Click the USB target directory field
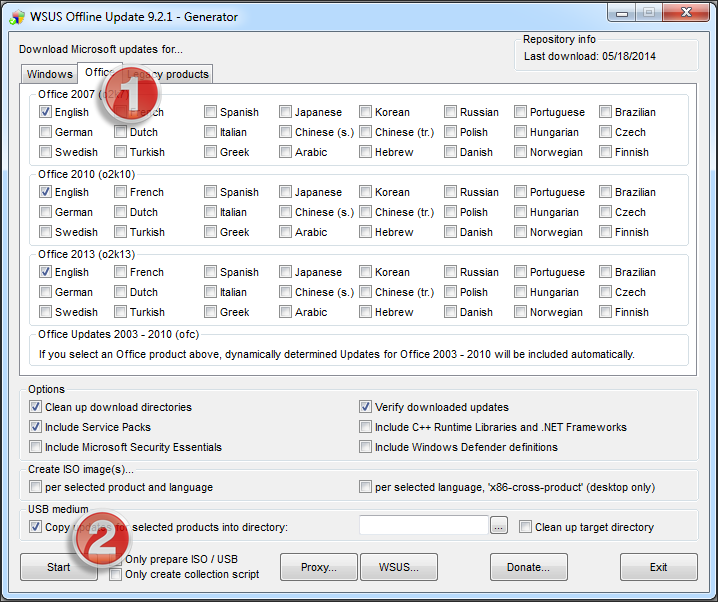The width and height of the screenshot is (718, 602). pyautogui.click(x=424, y=526)
